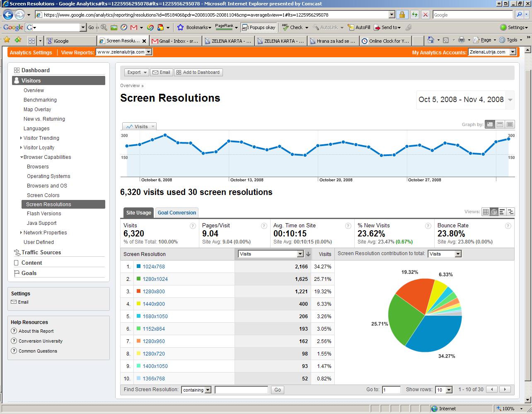Click the security lock icon in address bar

401,15
